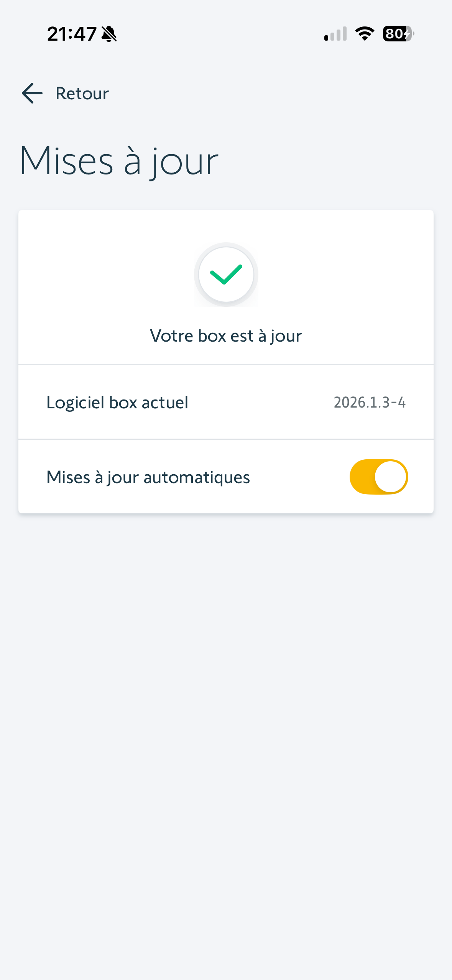This screenshot has height=980, width=452.
Task: Click the yellow track of the update switch
Action: [361, 477]
